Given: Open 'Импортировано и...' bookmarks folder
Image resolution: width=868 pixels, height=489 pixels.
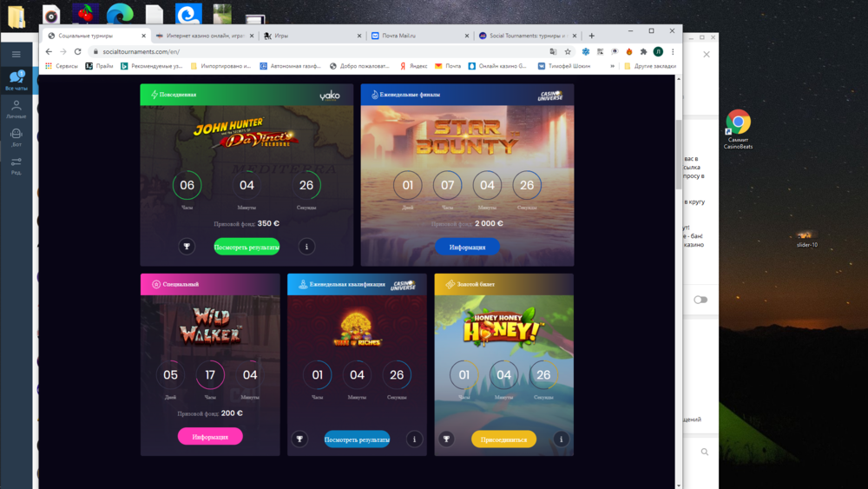Looking at the screenshot, I should (x=220, y=66).
